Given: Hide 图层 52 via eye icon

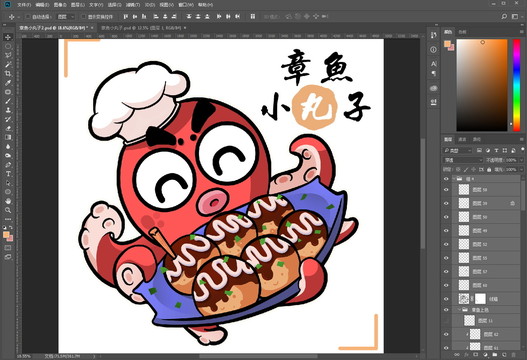Looking at the screenshot, I should click(x=446, y=244).
